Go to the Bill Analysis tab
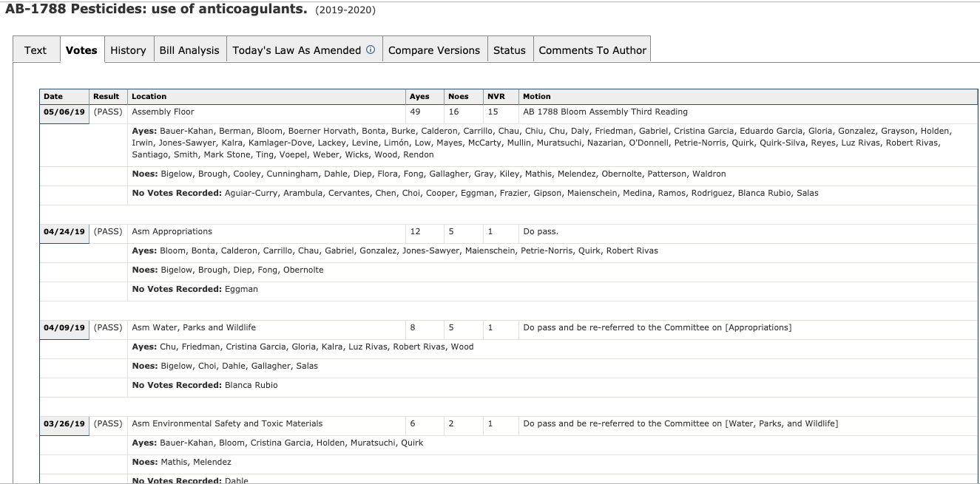980x484 pixels. pos(189,50)
